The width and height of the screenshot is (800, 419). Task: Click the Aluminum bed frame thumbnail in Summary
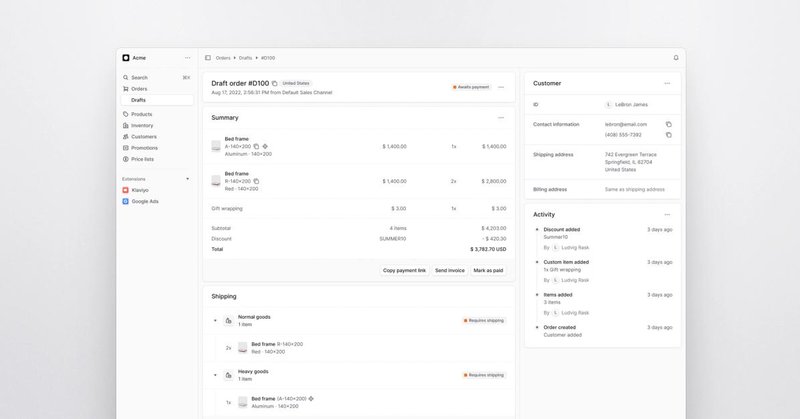point(216,146)
